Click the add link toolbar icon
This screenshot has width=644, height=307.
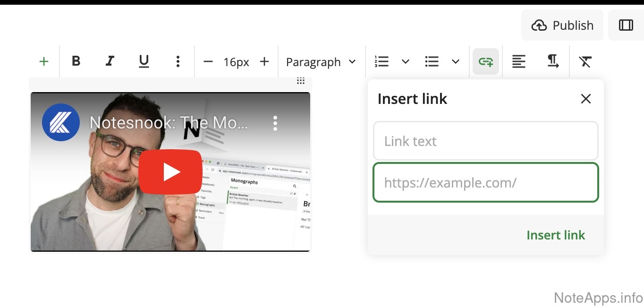pyautogui.click(x=486, y=61)
